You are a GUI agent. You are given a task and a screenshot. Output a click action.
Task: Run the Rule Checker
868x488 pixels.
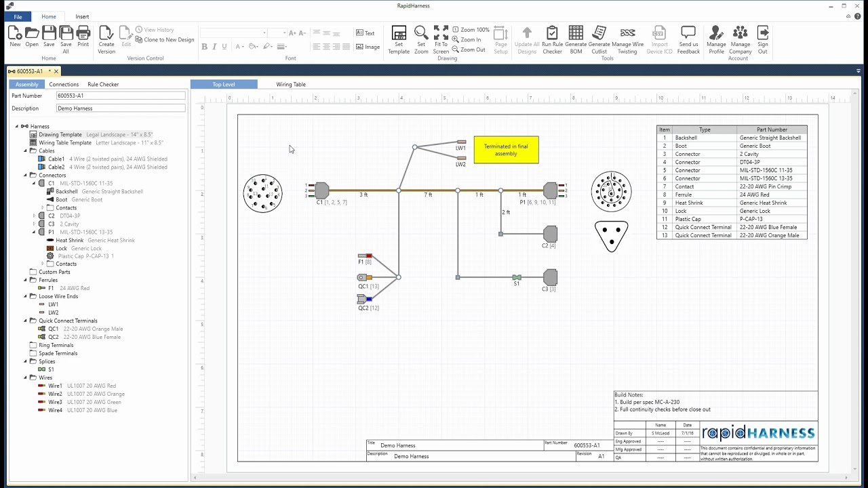click(x=552, y=39)
